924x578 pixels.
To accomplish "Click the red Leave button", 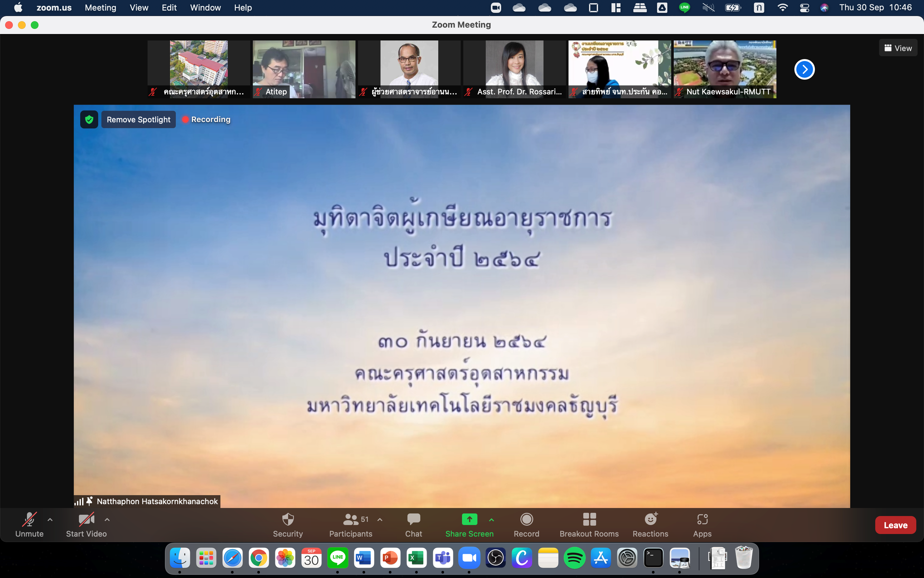I will click(895, 525).
